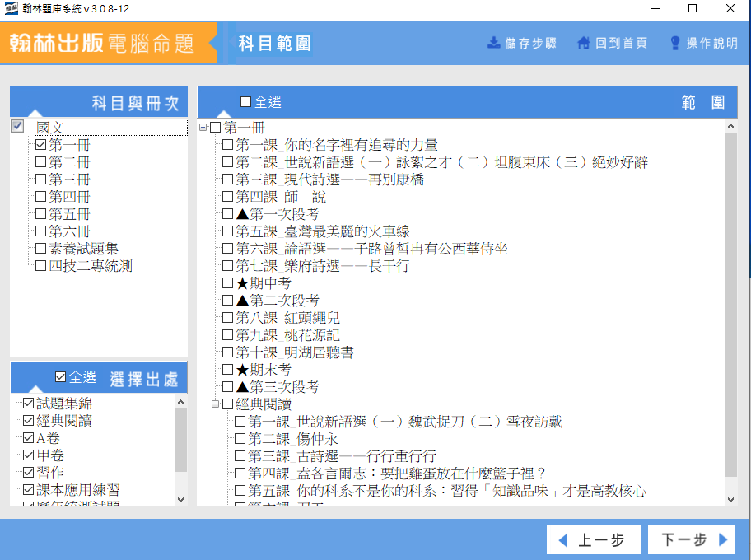This screenshot has width=751, height=560.
Task: Select 第九課 桃花源記 lesson
Action: pos(228,335)
